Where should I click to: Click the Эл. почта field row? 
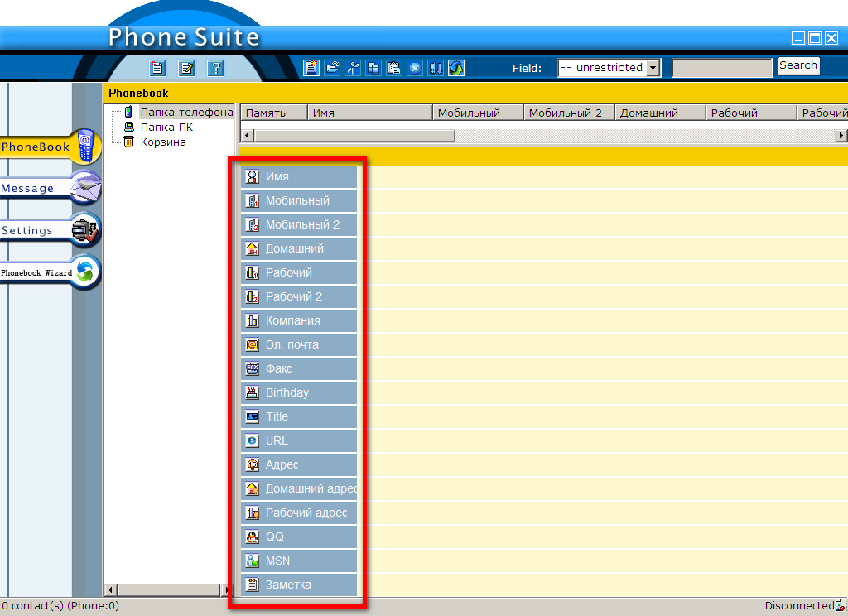tap(299, 344)
